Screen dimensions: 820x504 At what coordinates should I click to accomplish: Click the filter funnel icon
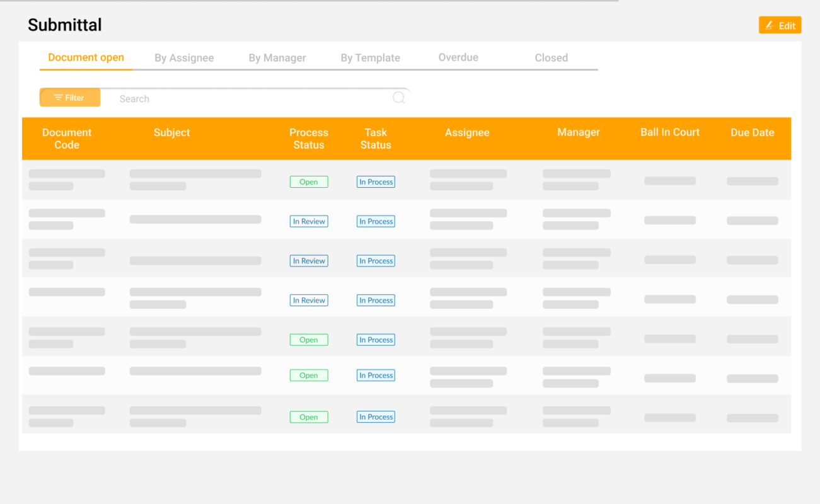pos(58,97)
